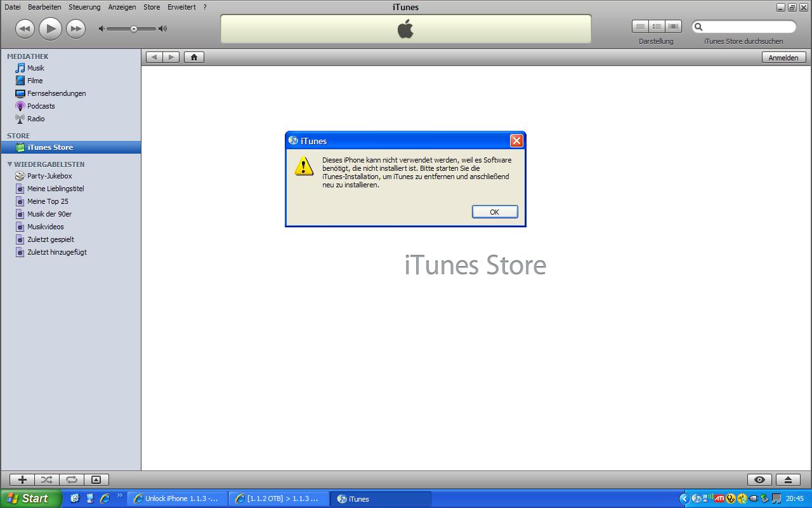Click the add playlist plus button
This screenshot has height=508, width=812.
[x=22, y=480]
